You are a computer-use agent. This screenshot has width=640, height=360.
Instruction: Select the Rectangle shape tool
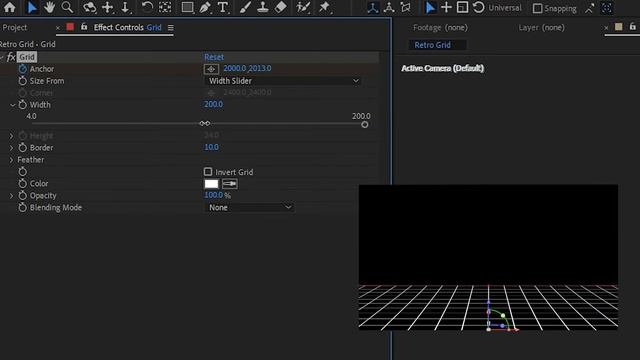pos(187,7)
